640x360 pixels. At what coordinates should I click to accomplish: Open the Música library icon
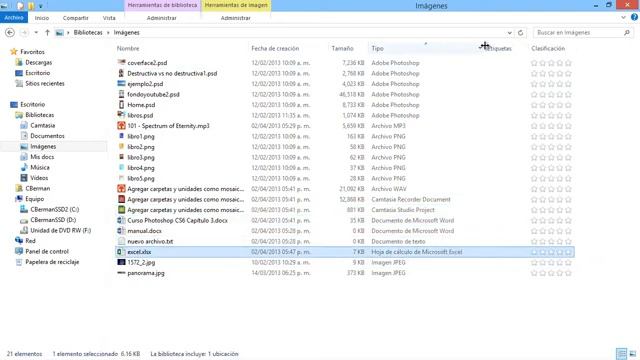click(x=24, y=167)
